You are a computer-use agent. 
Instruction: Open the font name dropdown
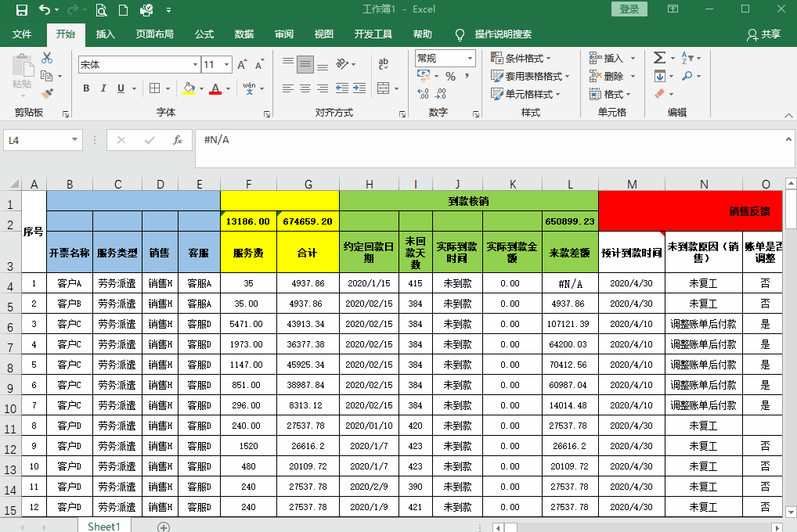[x=195, y=64]
